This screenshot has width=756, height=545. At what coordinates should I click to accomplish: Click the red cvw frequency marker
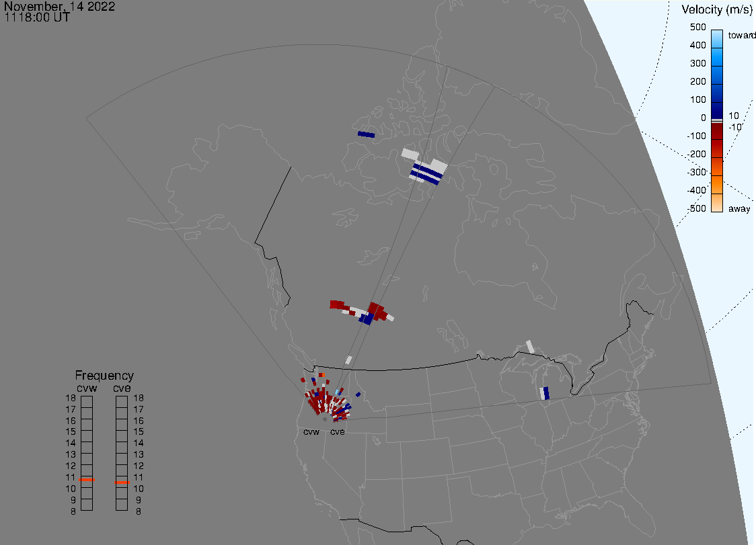click(87, 480)
